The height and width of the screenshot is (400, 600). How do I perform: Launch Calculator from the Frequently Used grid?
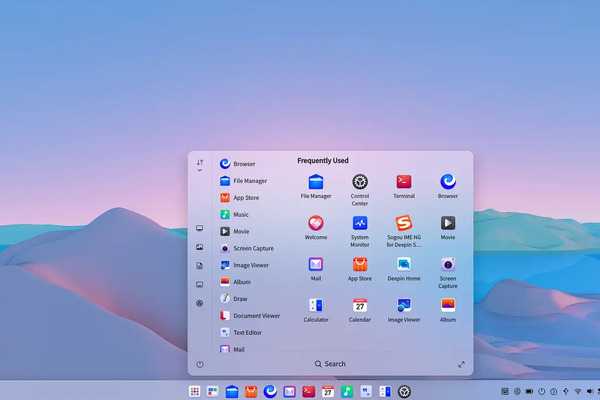point(316,310)
